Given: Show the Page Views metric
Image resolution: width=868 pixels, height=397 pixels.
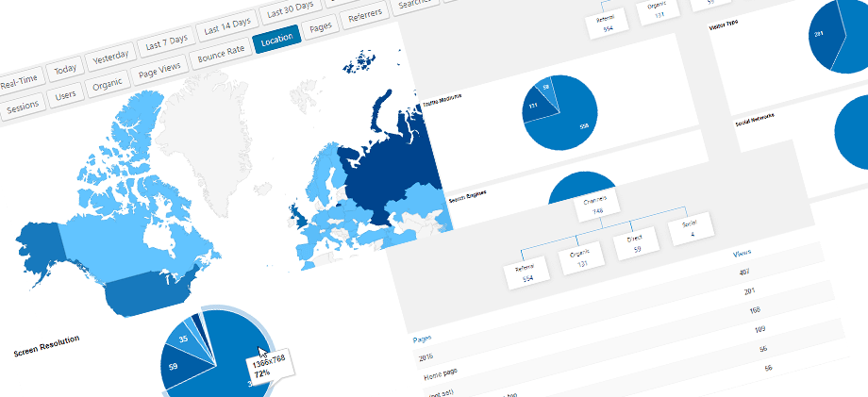Looking at the screenshot, I should click(159, 69).
